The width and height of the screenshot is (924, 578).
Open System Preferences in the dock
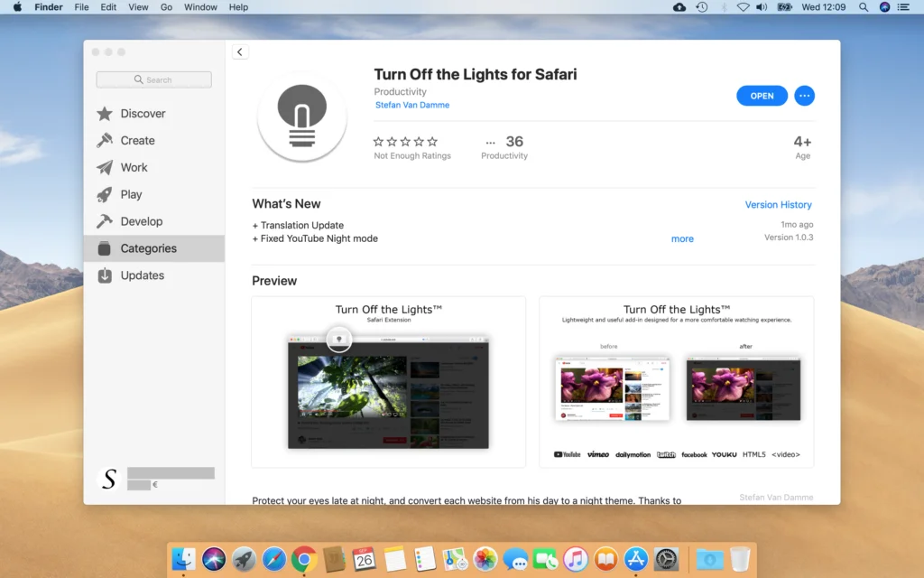[667, 558]
